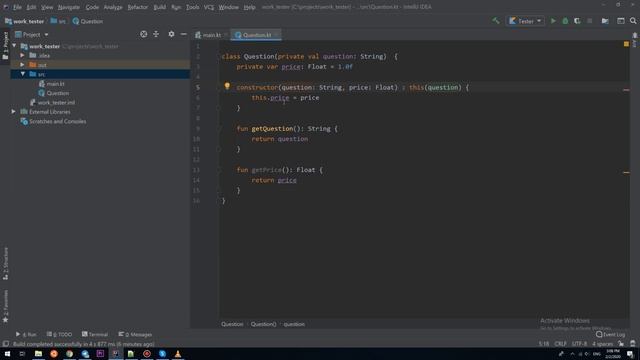
Task: Collapse the src folder
Action: tap(22, 74)
